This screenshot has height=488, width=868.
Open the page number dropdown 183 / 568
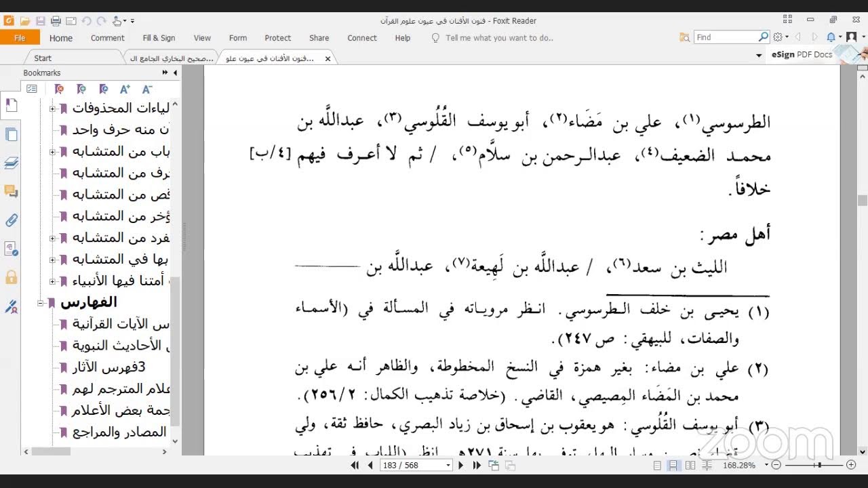click(x=448, y=466)
